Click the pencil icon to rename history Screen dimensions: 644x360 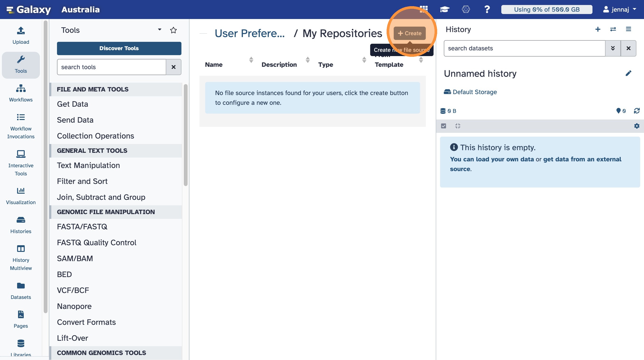tap(628, 73)
